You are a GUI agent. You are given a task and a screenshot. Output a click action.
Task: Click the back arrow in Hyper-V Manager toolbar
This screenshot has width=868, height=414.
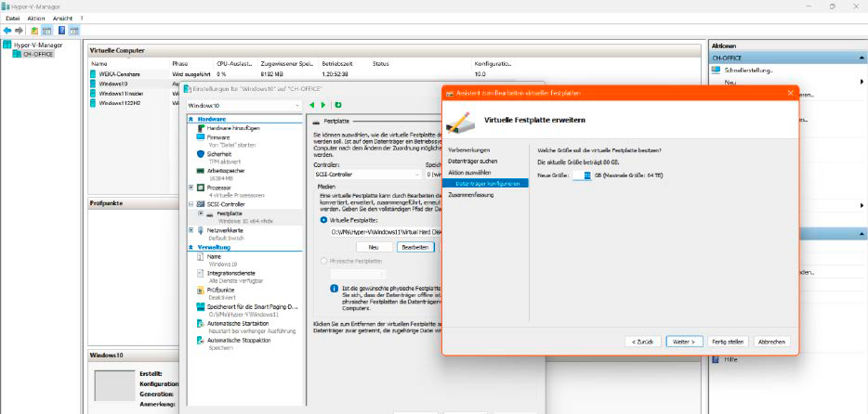point(7,31)
